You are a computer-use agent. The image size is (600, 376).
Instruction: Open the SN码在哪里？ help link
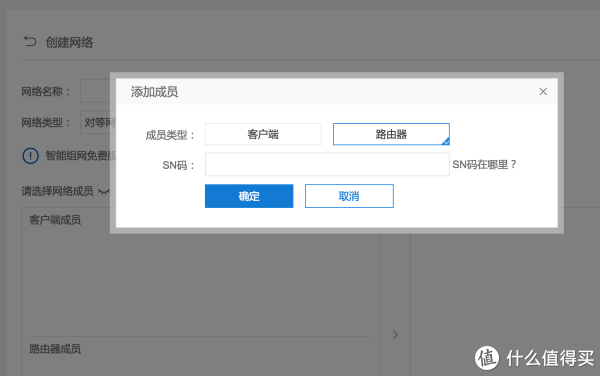pos(484,165)
